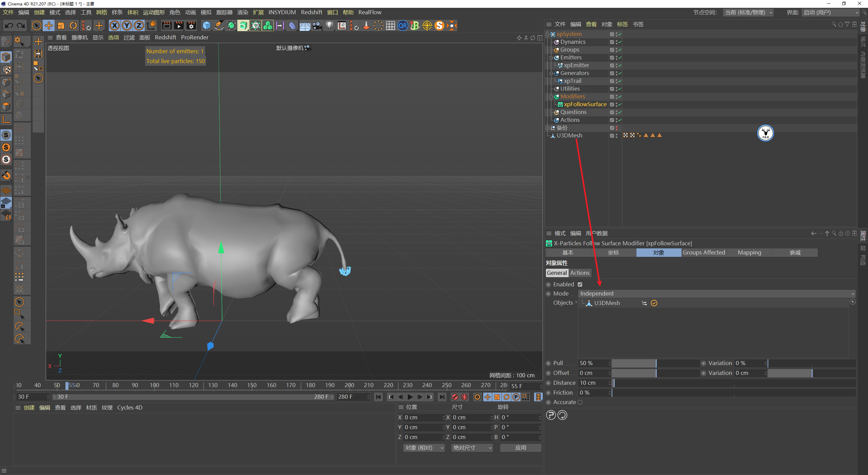The image size is (868, 475).
Task: Open the INSYDIUM menu
Action: 282,12
